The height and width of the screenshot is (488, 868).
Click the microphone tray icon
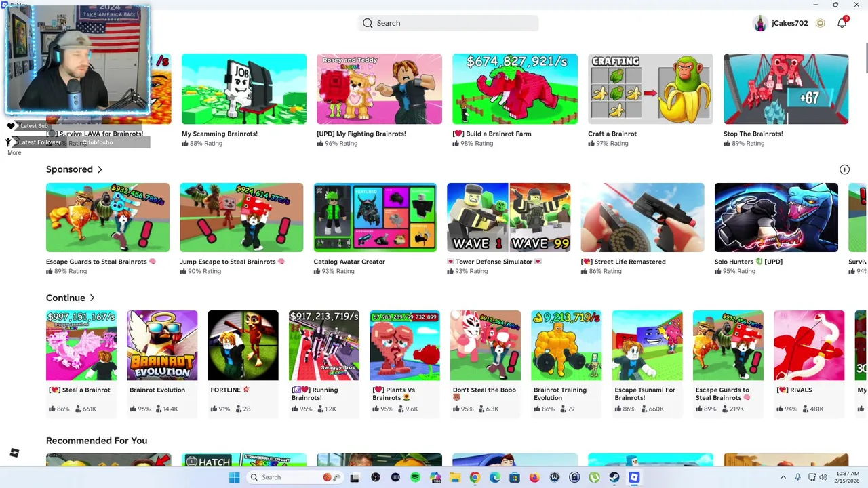[797, 477]
